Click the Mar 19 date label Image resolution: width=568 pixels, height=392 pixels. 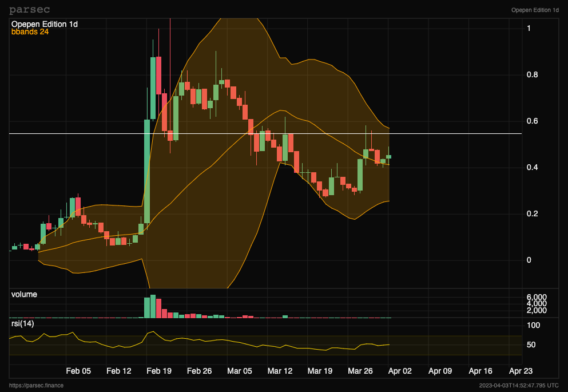pyautogui.click(x=320, y=371)
